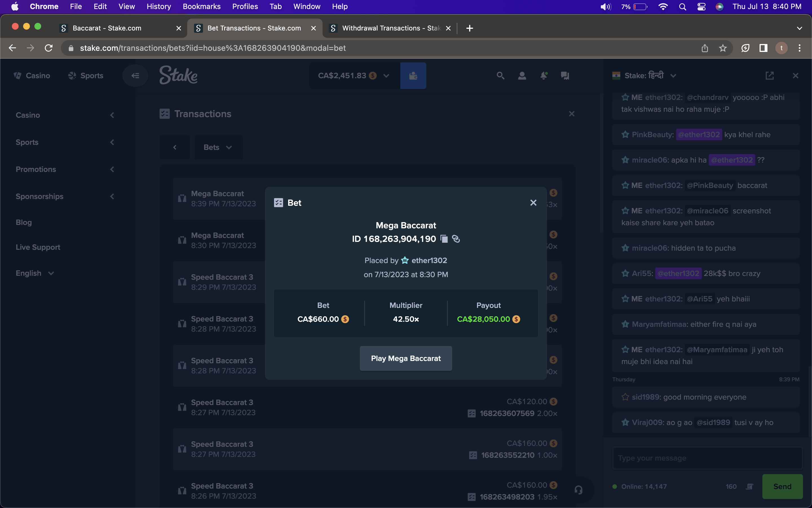
Task: Click PinkBeauty username in chat
Action: tap(652, 135)
